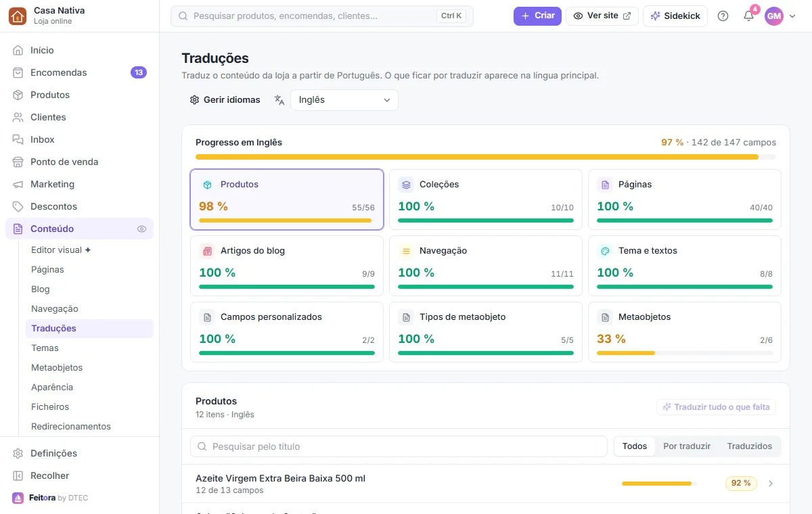Screen dimensions: 812x514
Task: Click the Início home icon in sidebar
Action: pos(18,50)
